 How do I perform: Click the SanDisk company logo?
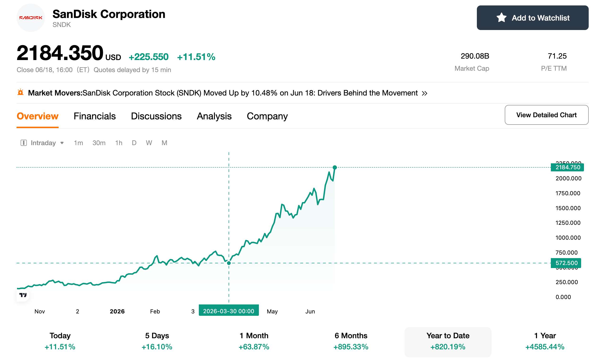point(30,18)
